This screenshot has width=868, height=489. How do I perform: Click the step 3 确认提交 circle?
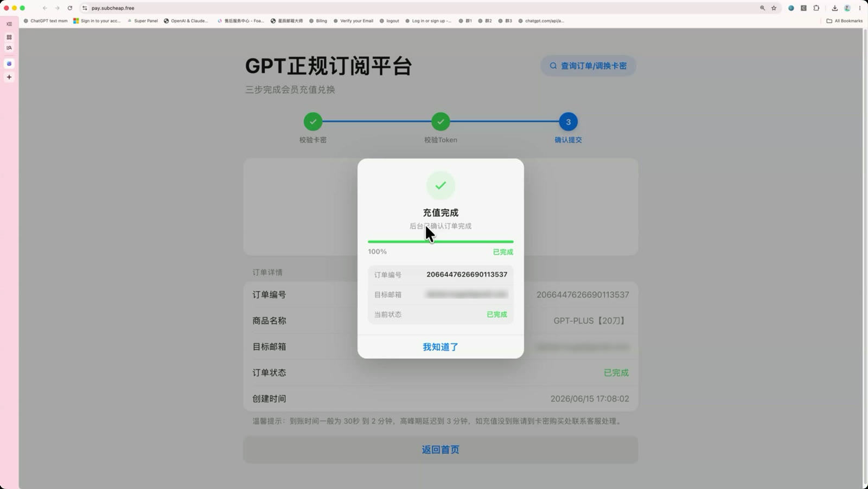point(568,122)
